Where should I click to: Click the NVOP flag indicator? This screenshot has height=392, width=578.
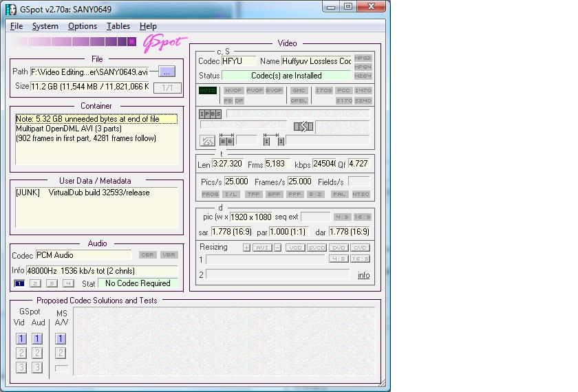(233, 90)
